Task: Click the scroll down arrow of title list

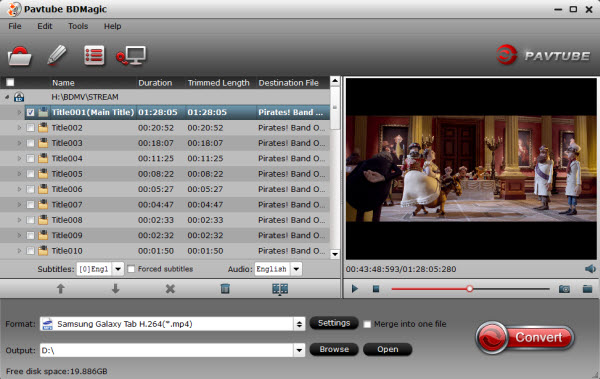Action: point(335,254)
